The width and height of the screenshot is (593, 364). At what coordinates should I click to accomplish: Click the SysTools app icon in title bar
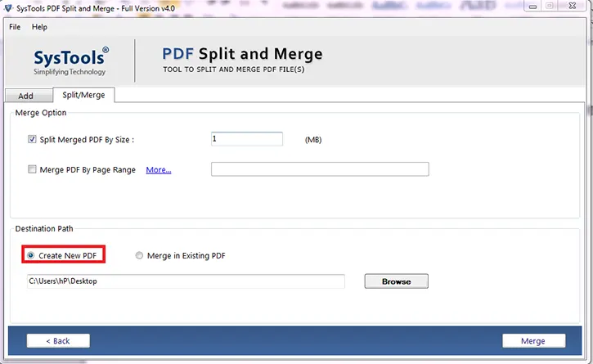(x=8, y=7)
